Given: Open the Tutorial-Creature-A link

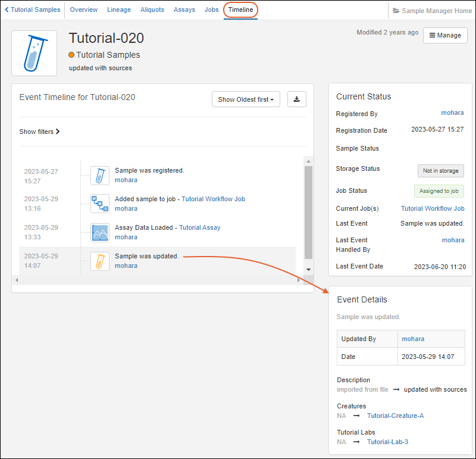Looking at the screenshot, I should [395, 416].
